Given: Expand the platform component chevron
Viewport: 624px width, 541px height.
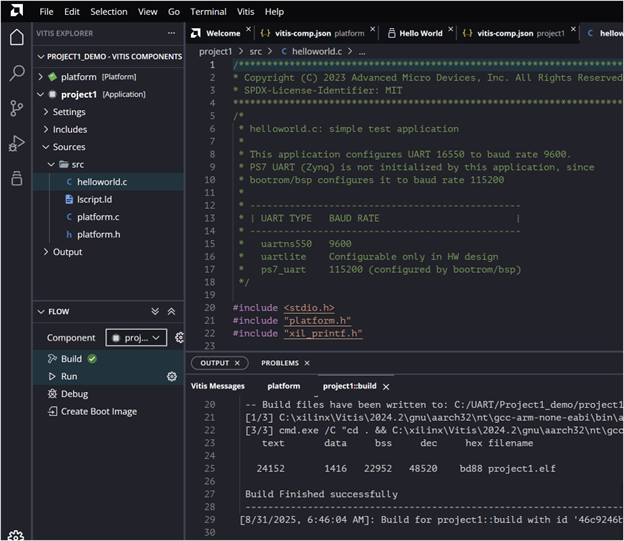Looking at the screenshot, I should pyautogui.click(x=40, y=76).
